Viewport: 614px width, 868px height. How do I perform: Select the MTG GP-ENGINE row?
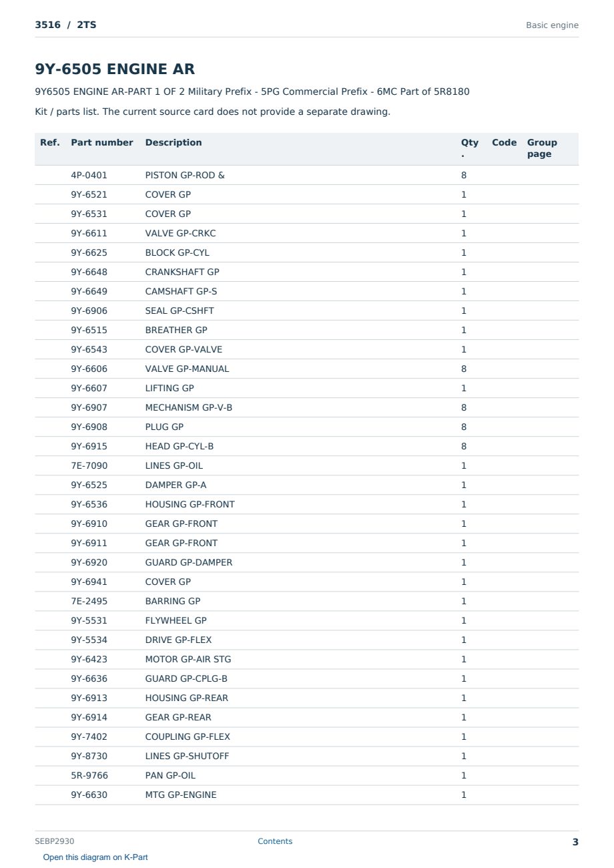coord(307,795)
